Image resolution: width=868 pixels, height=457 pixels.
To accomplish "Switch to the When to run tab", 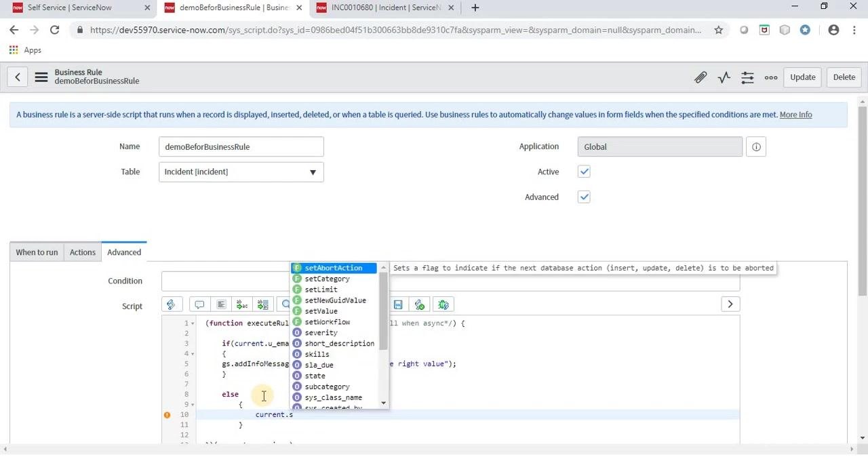I will click(x=37, y=252).
